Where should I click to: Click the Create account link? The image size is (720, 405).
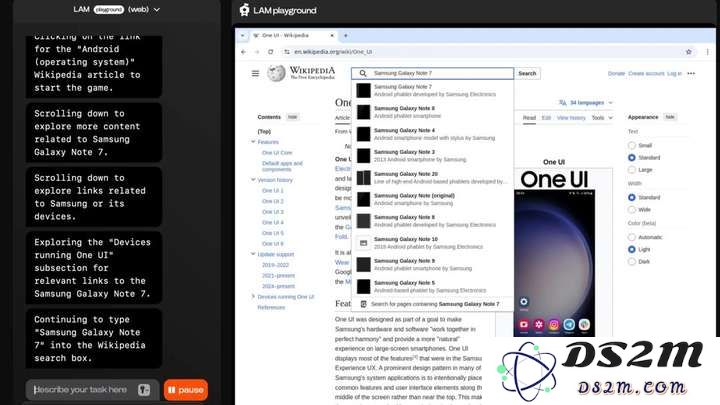pos(646,73)
